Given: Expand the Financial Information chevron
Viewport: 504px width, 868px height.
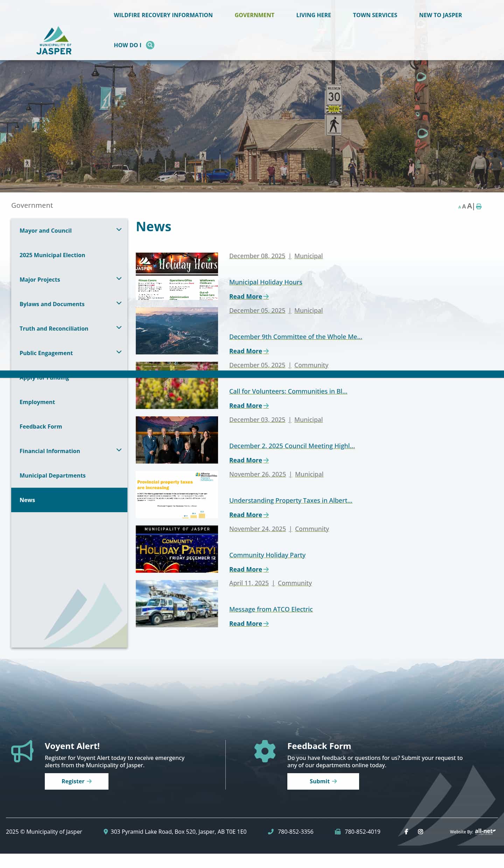Looking at the screenshot, I should coord(119,450).
